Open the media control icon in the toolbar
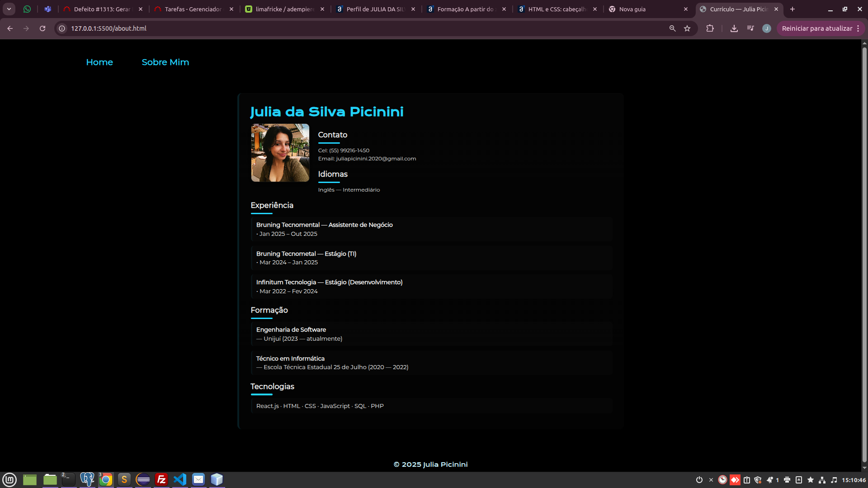This screenshot has width=868, height=488. (750, 28)
